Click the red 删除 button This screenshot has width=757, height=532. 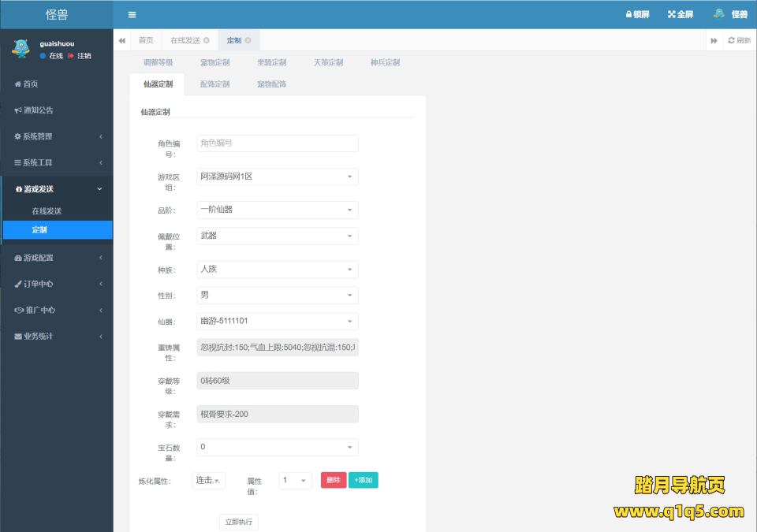[x=334, y=480]
